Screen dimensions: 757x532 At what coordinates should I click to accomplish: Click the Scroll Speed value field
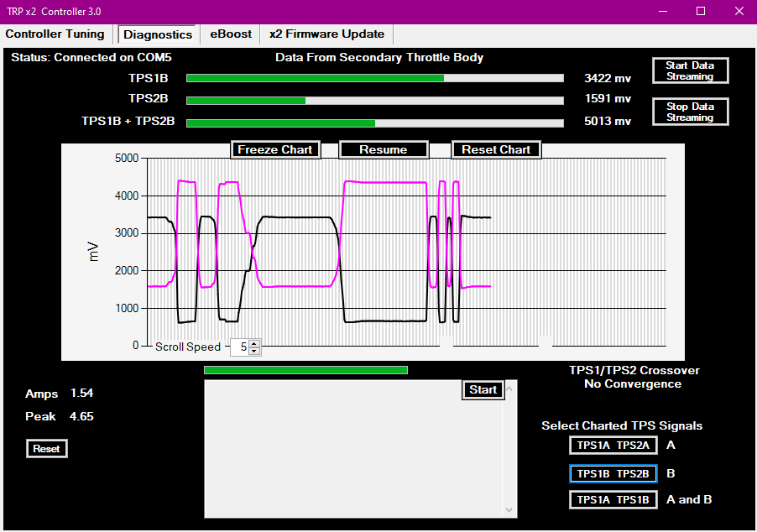point(239,347)
